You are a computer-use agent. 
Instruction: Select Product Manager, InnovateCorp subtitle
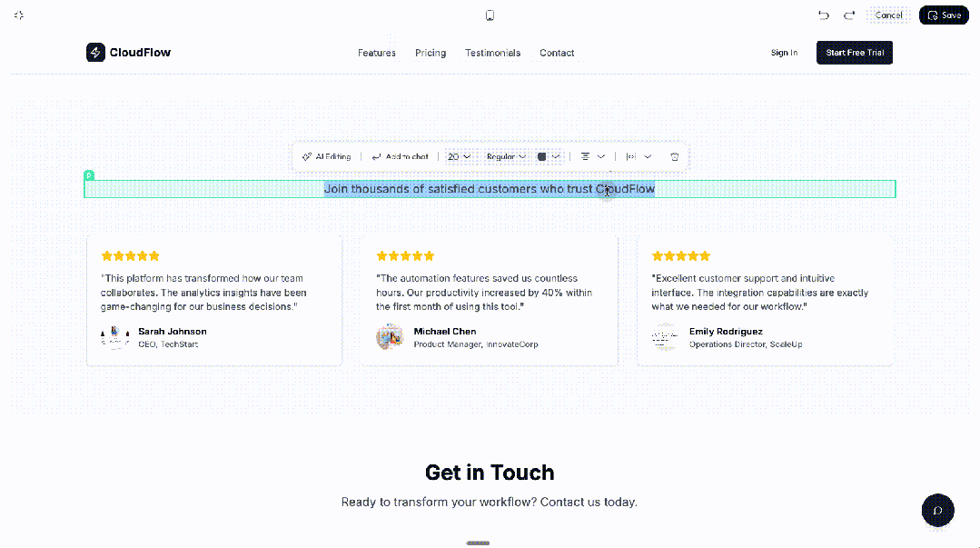point(476,344)
